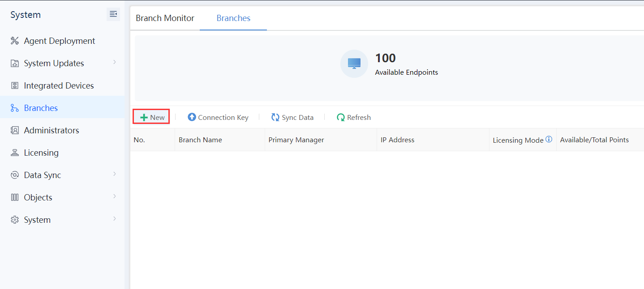Click the Branch Name column header
The image size is (644, 289).
click(200, 140)
